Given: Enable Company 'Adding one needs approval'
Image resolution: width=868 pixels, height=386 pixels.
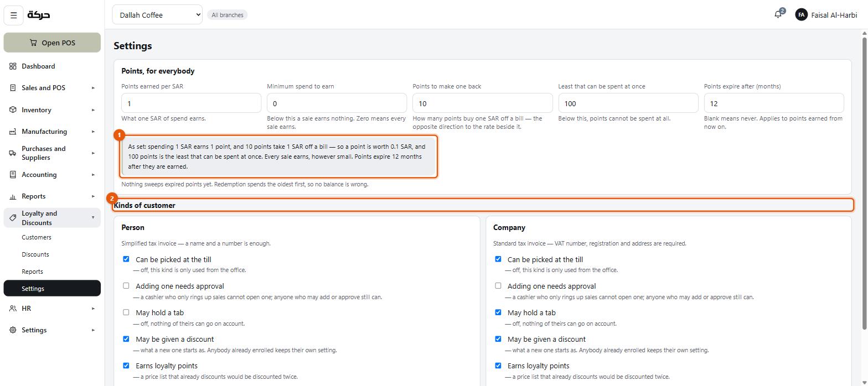Looking at the screenshot, I should click(498, 285).
